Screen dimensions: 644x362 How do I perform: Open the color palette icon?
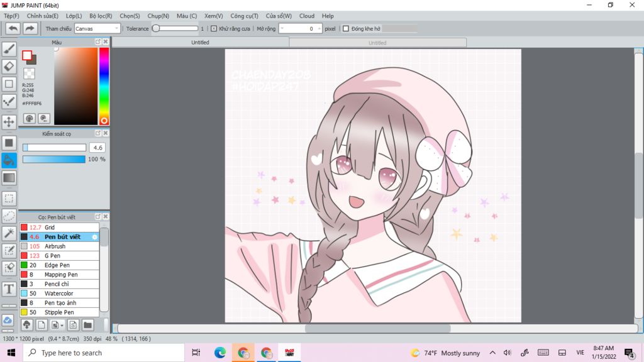tap(29, 119)
